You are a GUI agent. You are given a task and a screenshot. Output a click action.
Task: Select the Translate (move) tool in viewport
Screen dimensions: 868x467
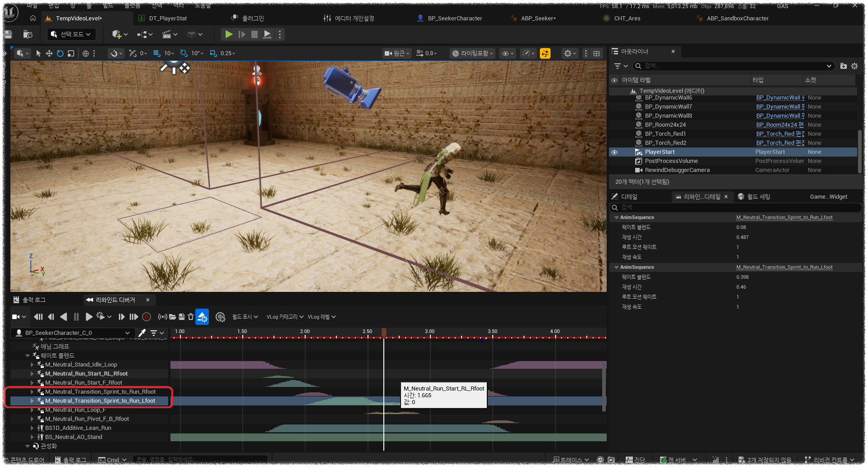[x=49, y=53]
